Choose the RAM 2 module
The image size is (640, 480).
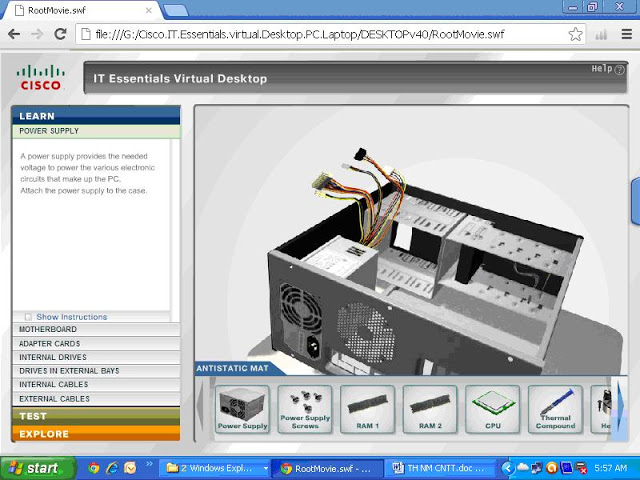pyautogui.click(x=430, y=409)
